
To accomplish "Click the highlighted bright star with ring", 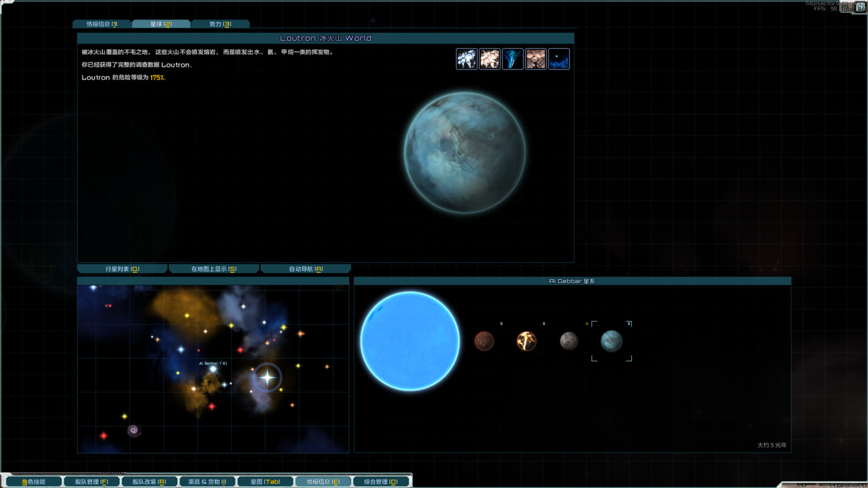I will pos(267,377).
